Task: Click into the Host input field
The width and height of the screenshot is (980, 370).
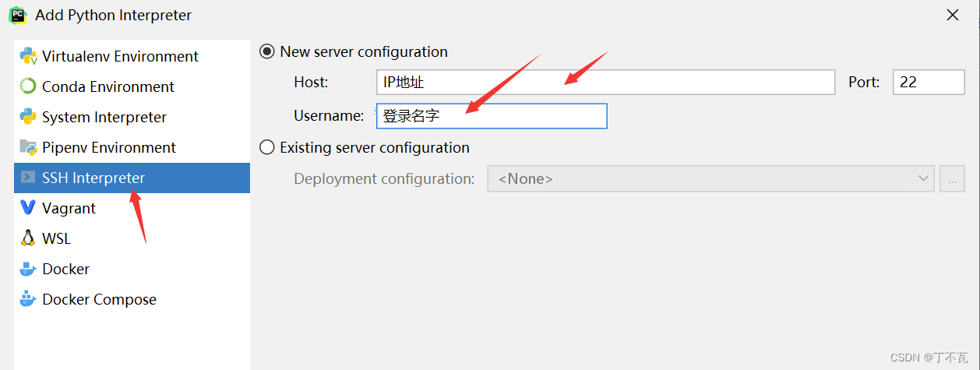Action: 605,82
